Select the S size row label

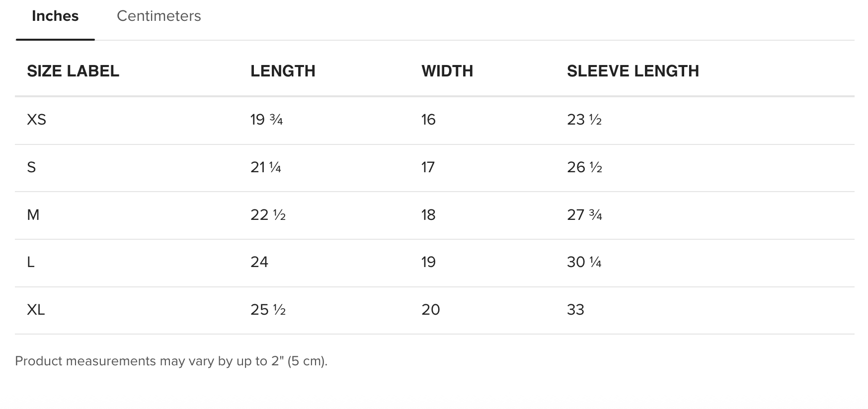click(x=31, y=167)
